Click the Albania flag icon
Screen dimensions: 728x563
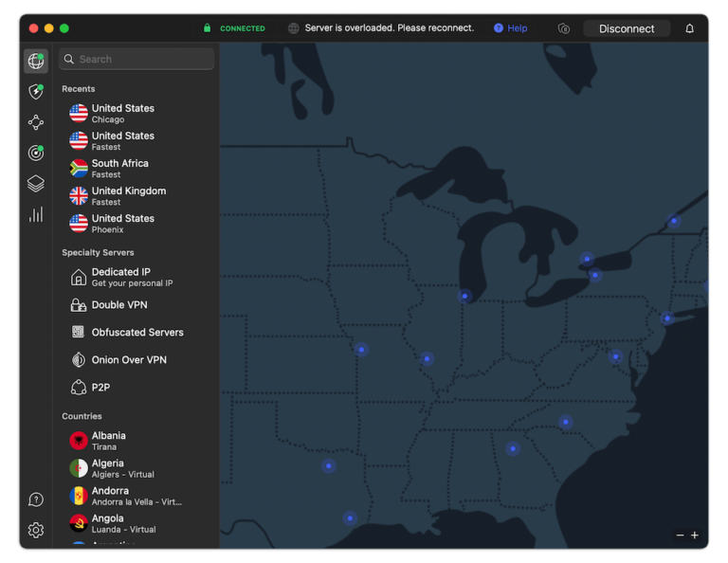click(79, 441)
